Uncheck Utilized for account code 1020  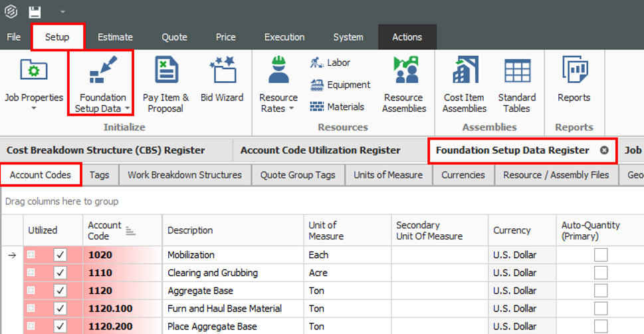point(61,255)
